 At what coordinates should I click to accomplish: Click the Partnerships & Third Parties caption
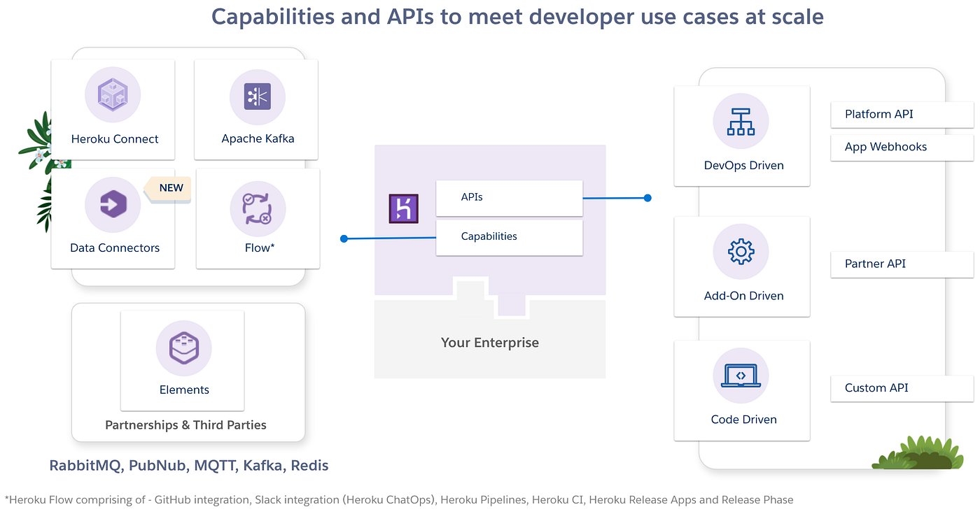click(185, 425)
